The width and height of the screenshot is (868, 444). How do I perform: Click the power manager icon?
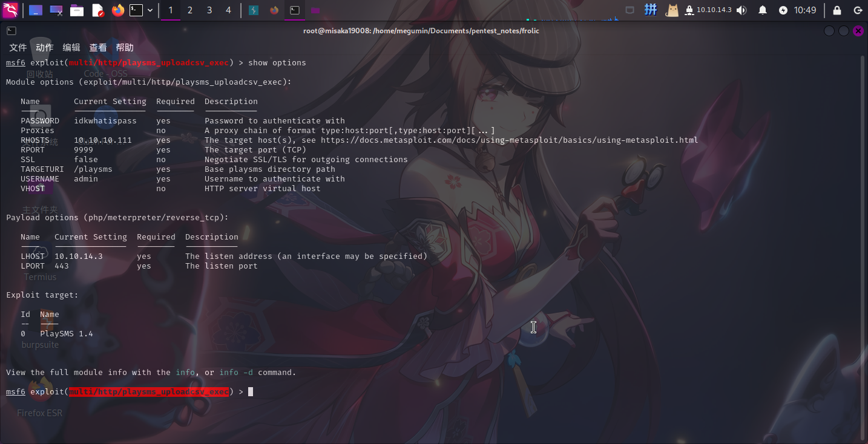pos(783,10)
